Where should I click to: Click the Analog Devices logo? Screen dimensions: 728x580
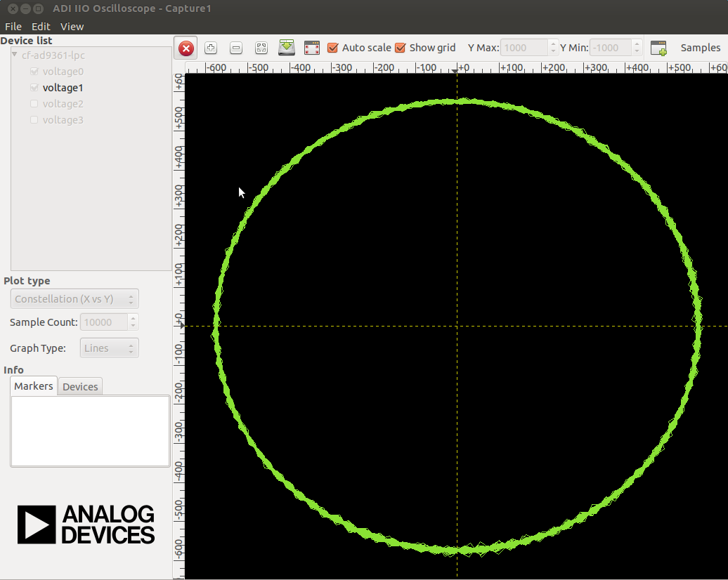click(86, 525)
